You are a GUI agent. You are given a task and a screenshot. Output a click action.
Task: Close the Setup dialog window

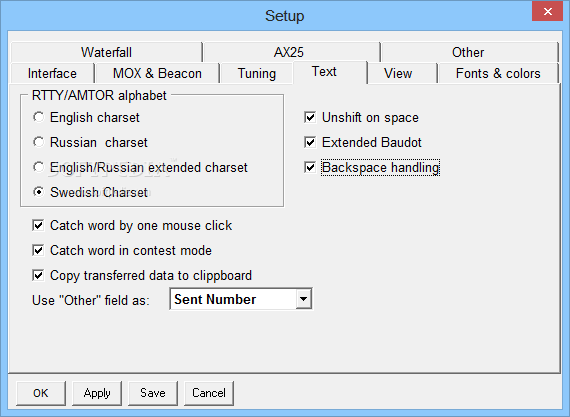click(547, 11)
